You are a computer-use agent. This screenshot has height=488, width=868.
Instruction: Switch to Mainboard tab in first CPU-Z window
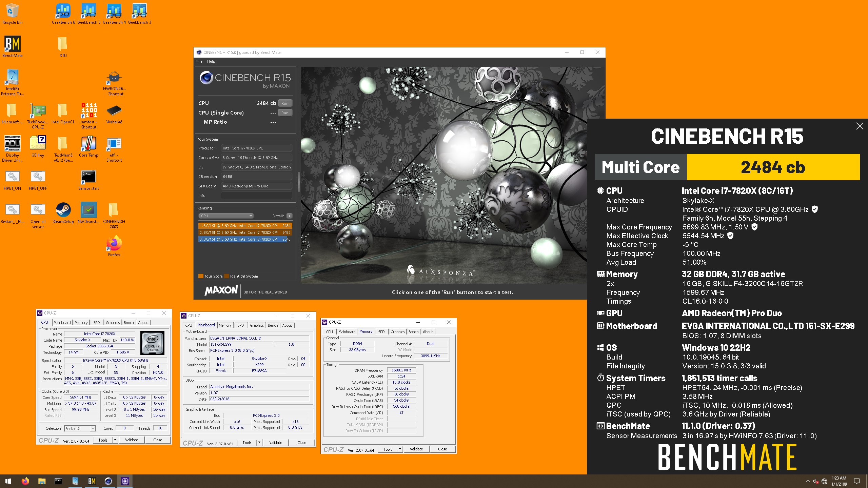click(x=62, y=323)
